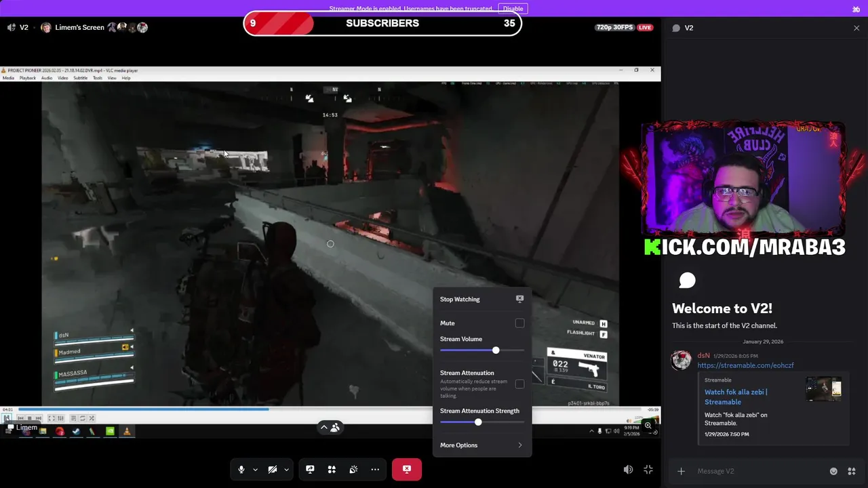Toggle VLC loop button

coord(83,418)
